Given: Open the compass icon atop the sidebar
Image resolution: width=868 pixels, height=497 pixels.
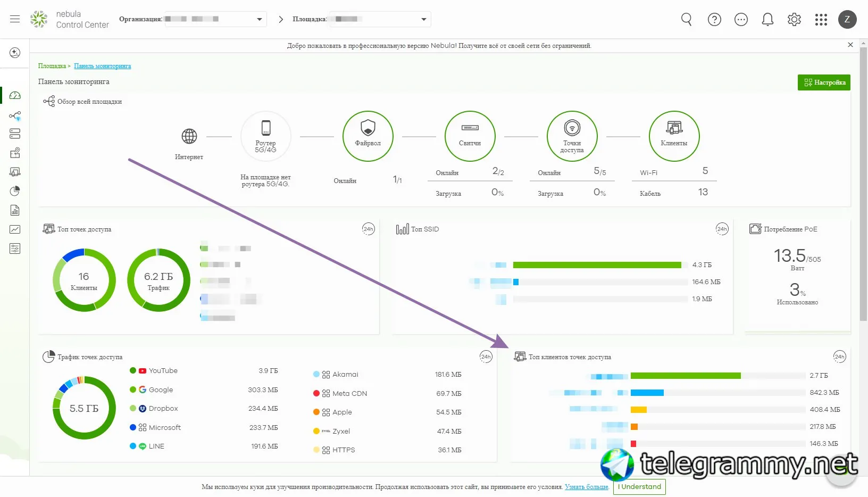Looking at the screenshot, I should click(x=15, y=53).
